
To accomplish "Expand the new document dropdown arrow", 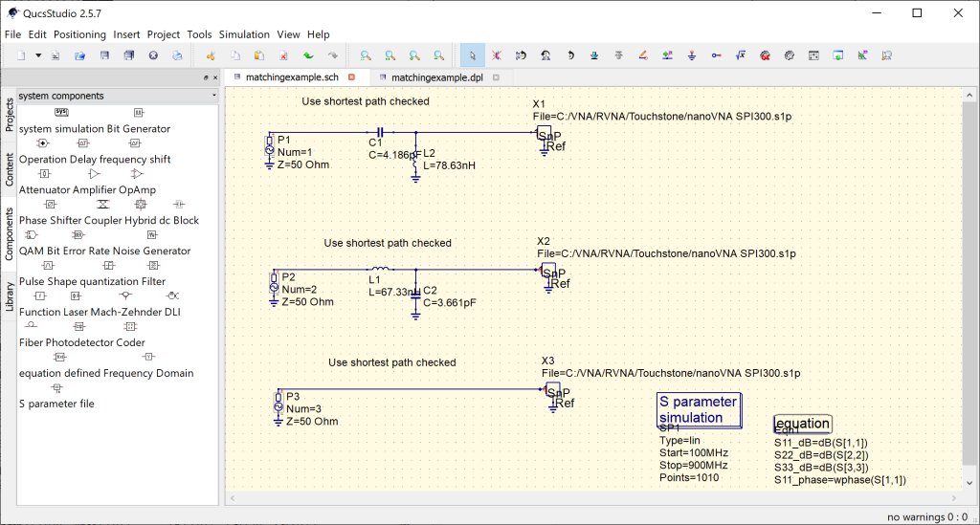I will click(38, 55).
